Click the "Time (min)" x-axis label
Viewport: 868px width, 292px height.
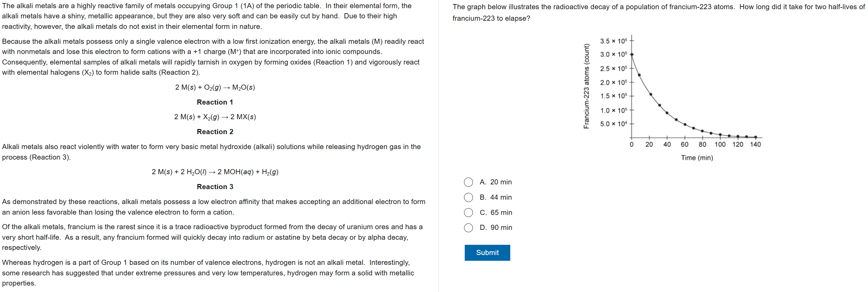coord(697,158)
